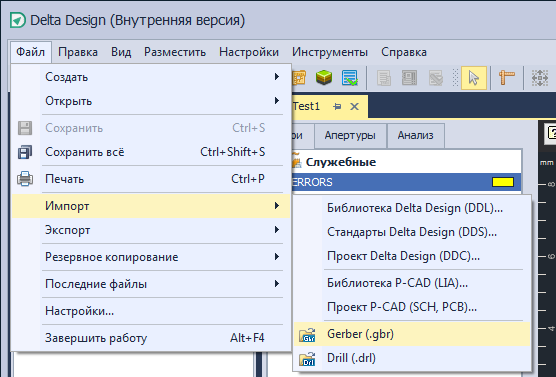
Task: Pin the Test1 document tab
Action: pyautogui.click(x=337, y=106)
